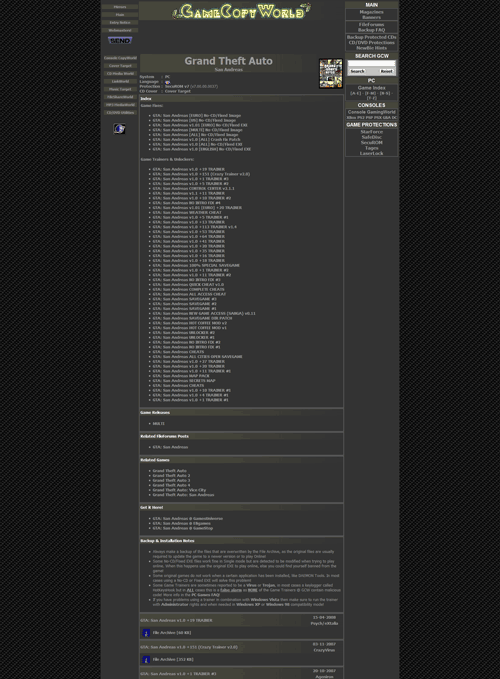Screen dimensions: 500x679
Task: Open Tages under Game Protections
Action: (x=371, y=148)
